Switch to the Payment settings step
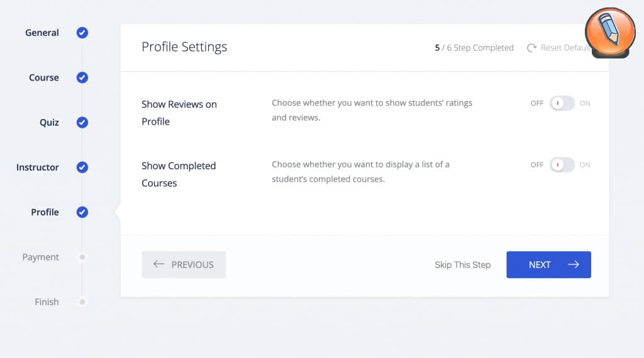 tap(41, 257)
